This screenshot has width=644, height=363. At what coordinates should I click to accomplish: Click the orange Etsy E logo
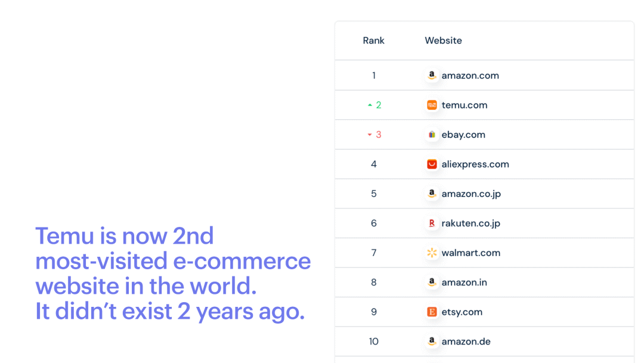432,312
